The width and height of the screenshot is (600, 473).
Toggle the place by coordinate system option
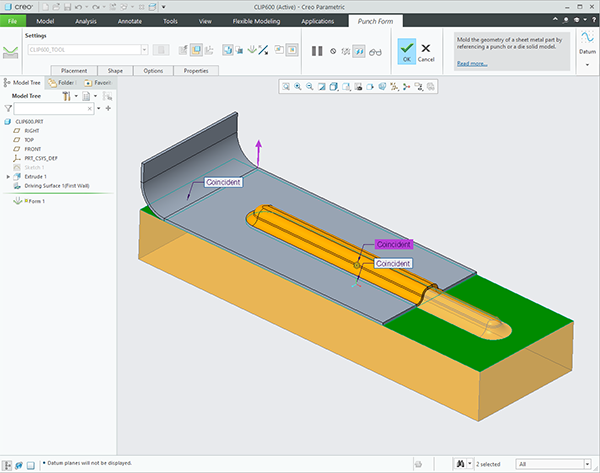pyautogui.click(x=209, y=50)
